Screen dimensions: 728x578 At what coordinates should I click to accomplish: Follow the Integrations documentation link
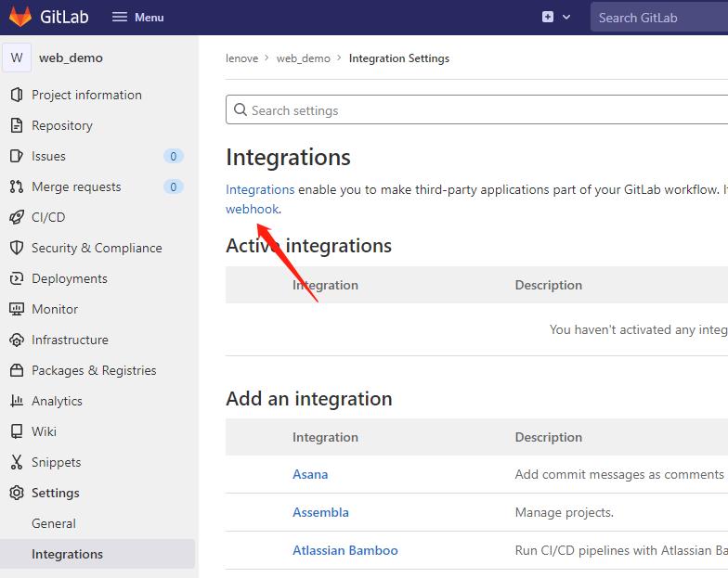[x=260, y=189]
